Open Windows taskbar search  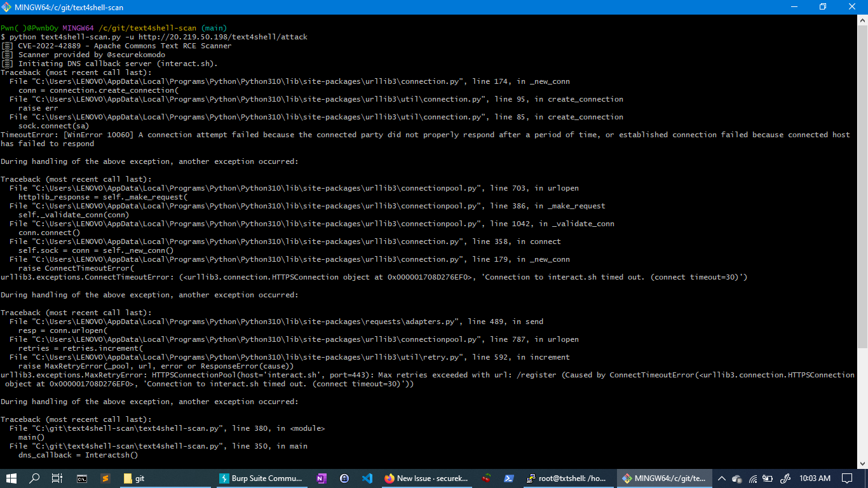click(x=35, y=478)
